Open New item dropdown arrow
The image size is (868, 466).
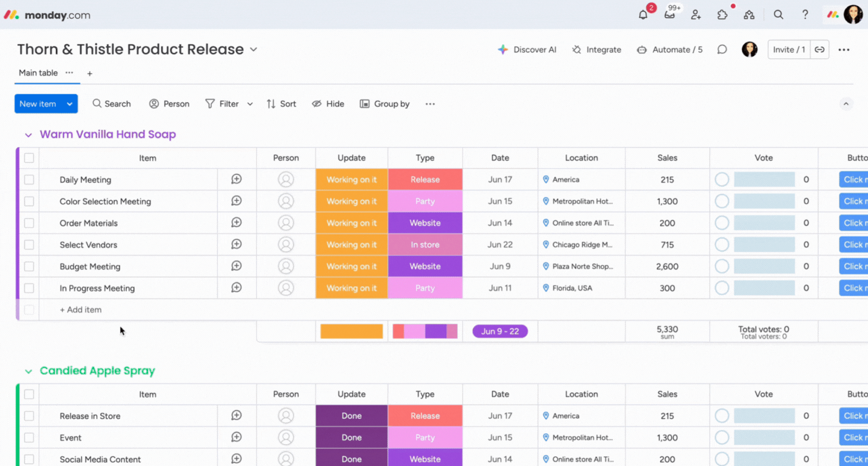[x=69, y=104]
